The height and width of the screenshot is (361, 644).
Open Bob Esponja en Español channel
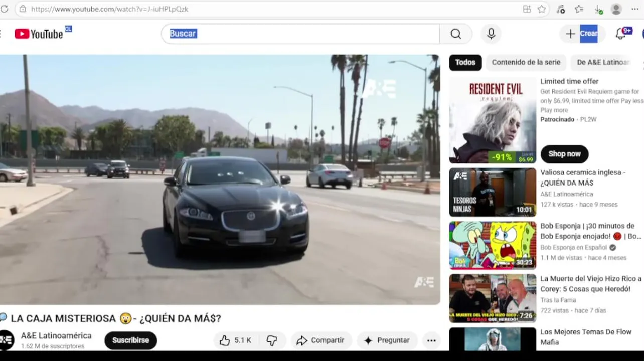coord(574,247)
